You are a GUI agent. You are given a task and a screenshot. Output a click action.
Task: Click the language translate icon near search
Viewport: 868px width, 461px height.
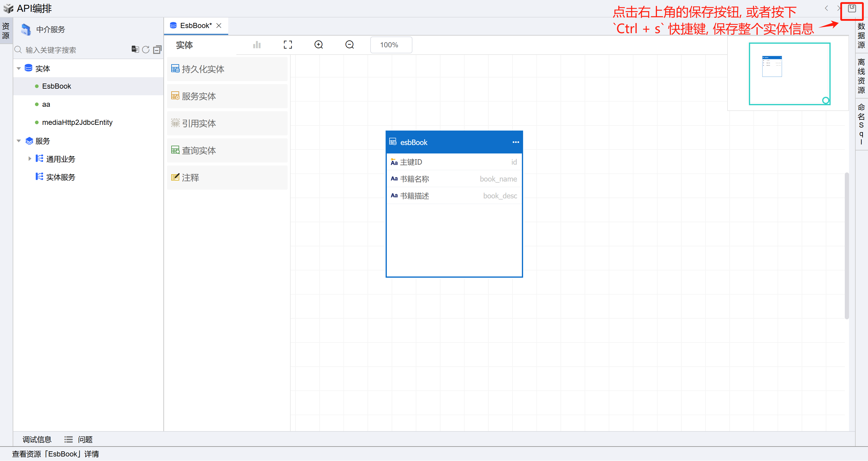tap(135, 49)
